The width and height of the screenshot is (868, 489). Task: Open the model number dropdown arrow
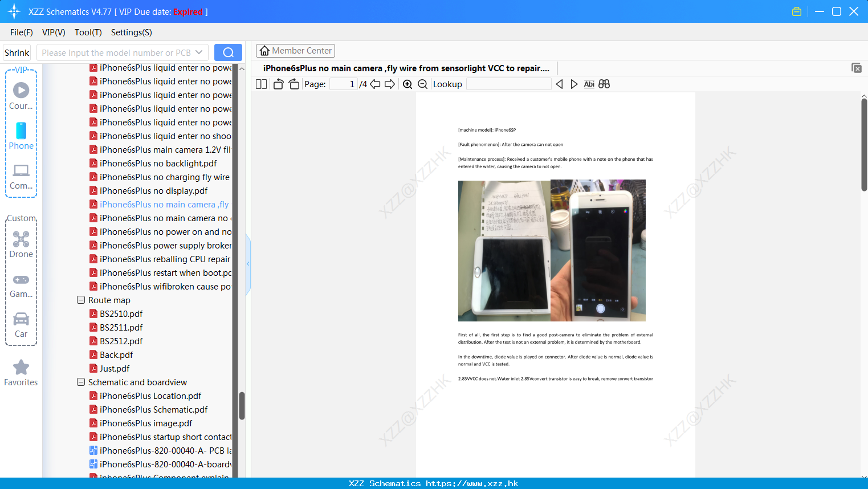tap(199, 52)
